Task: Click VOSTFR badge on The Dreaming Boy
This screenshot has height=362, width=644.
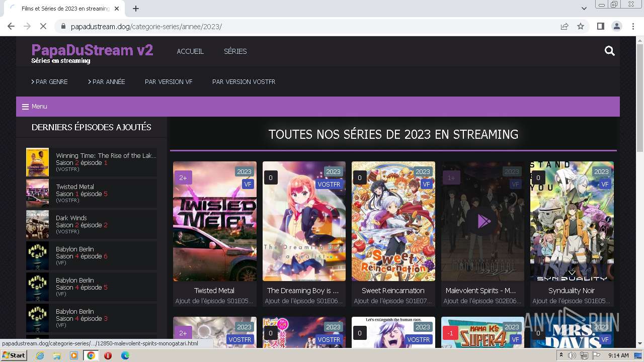Action: point(329,184)
